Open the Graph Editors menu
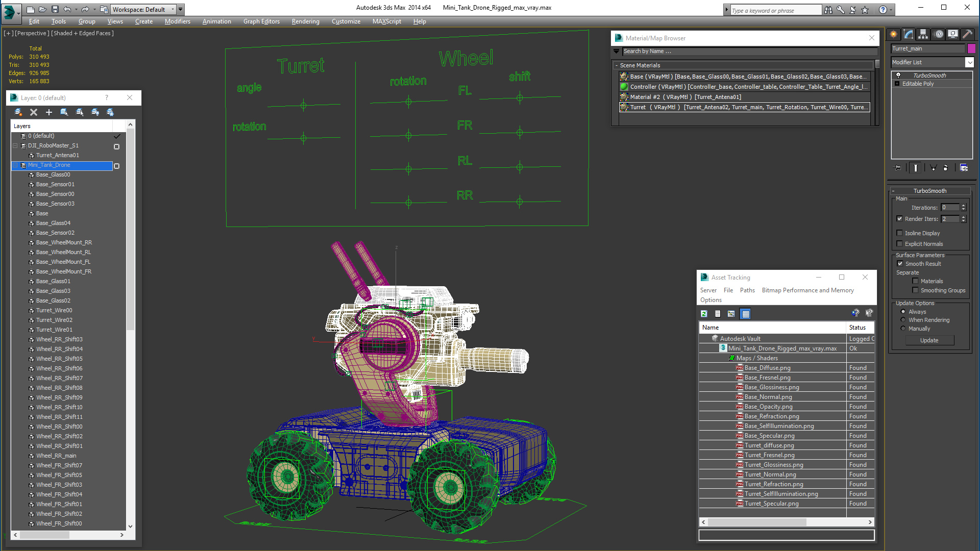The image size is (980, 551). (261, 21)
